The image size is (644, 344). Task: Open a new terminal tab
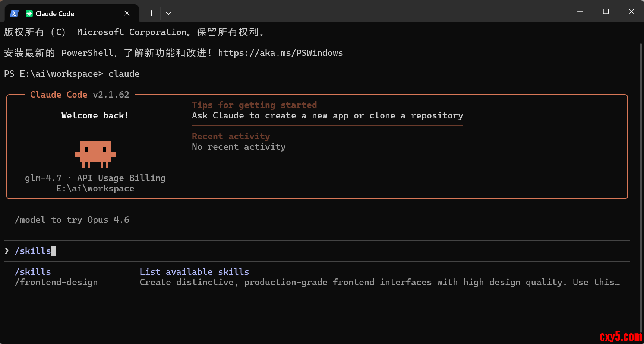[x=151, y=13]
